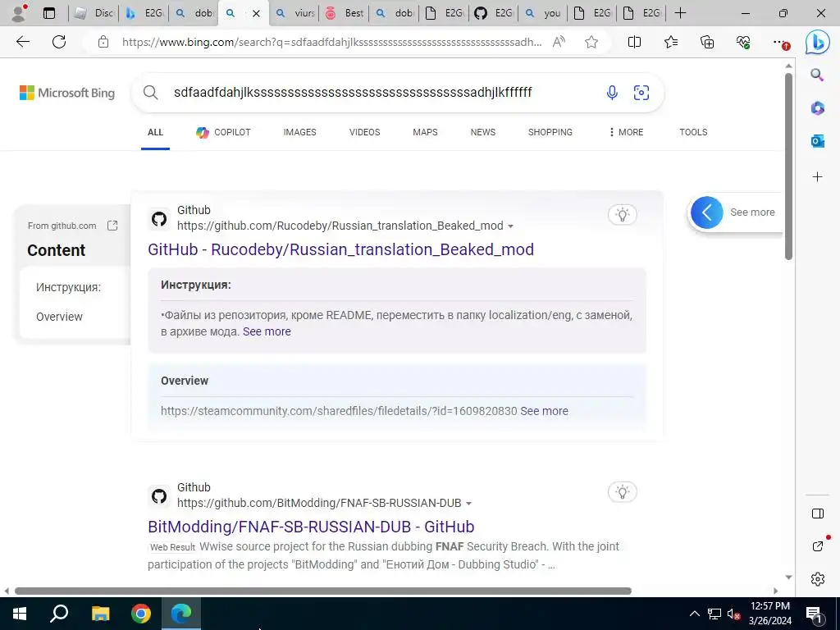
Task: Add page to favorites star icon
Action: point(591,42)
